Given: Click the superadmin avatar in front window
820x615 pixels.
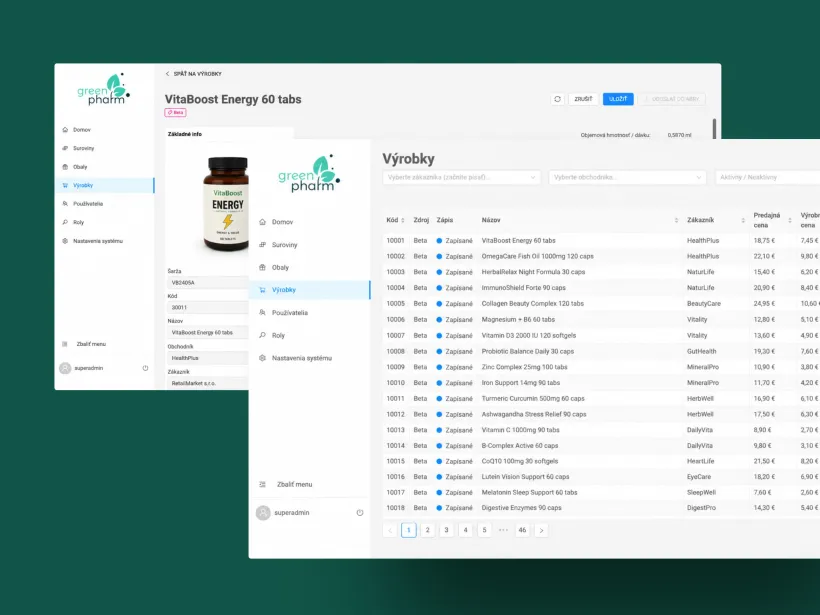Looking at the screenshot, I should (x=263, y=512).
